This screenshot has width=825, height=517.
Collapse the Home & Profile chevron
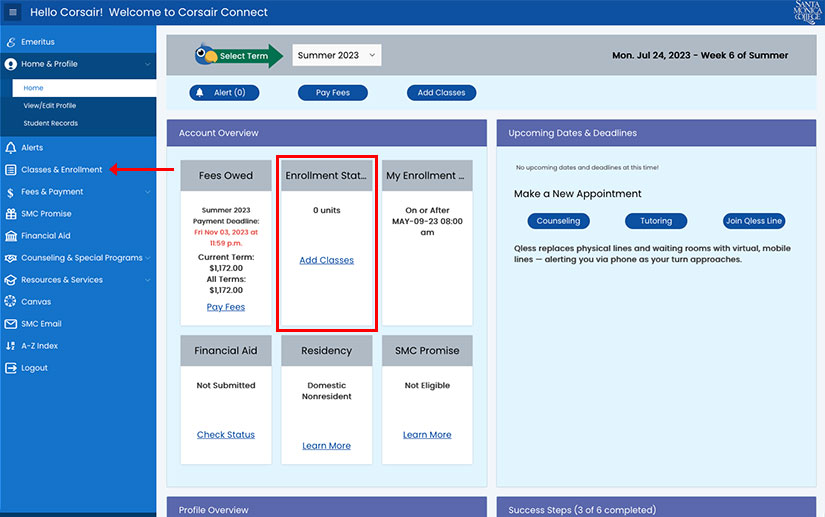pyautogui.click(x=148, y=64)
